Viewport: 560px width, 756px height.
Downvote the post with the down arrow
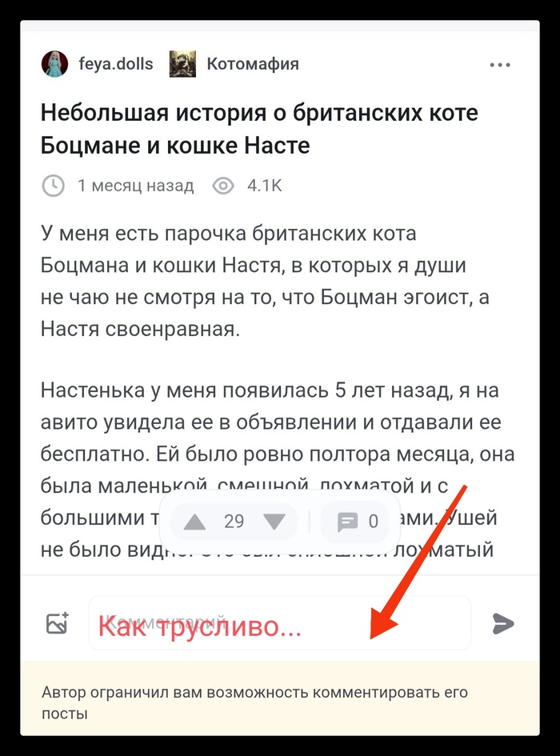(274, 522)
